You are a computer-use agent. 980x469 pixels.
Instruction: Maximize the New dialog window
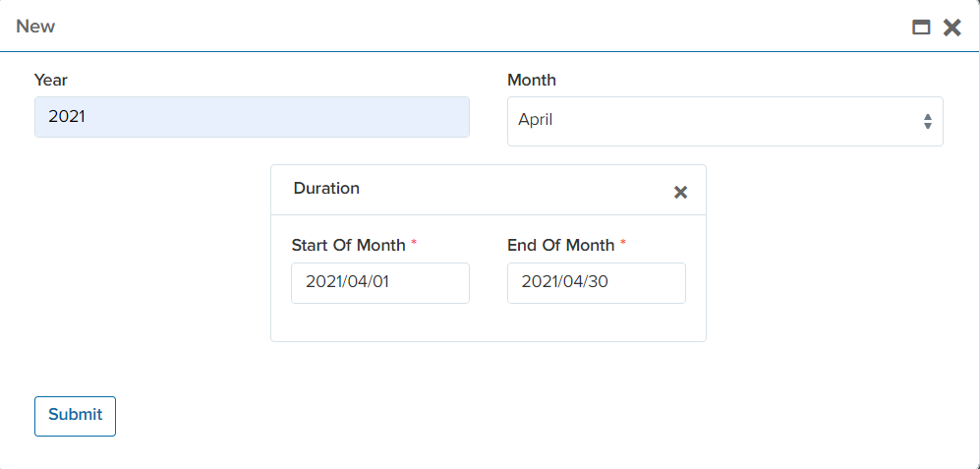point(921,28)
